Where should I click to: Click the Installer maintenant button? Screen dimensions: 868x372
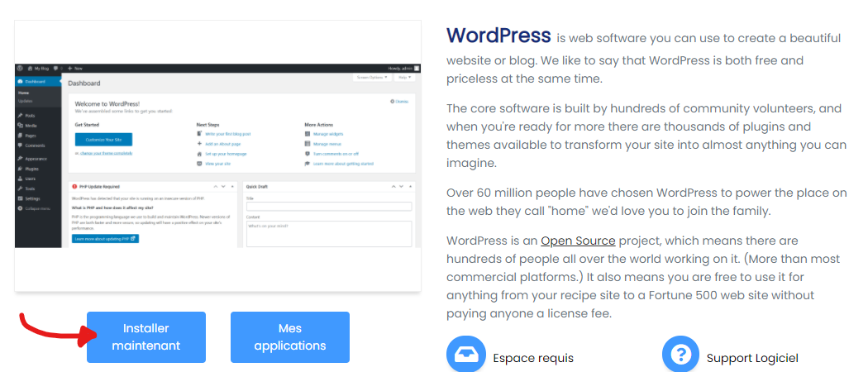(x=146, y=337)
